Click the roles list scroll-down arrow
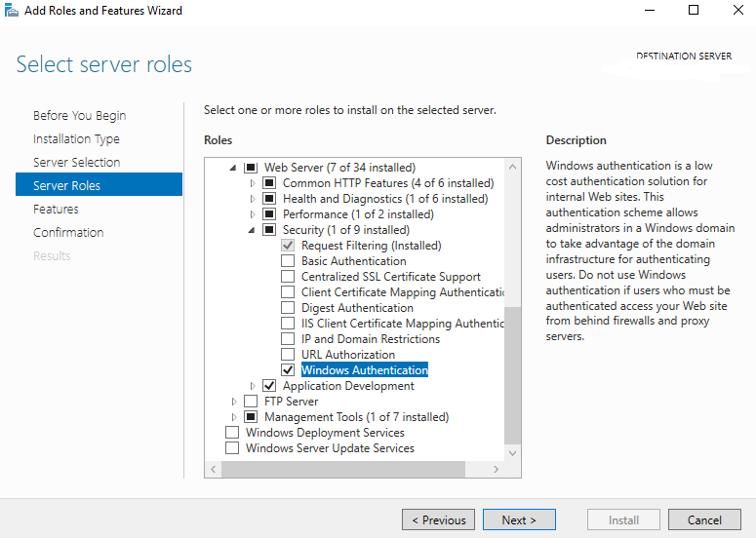The width and height of the screenshot is (756, 538). coord(512,453)
